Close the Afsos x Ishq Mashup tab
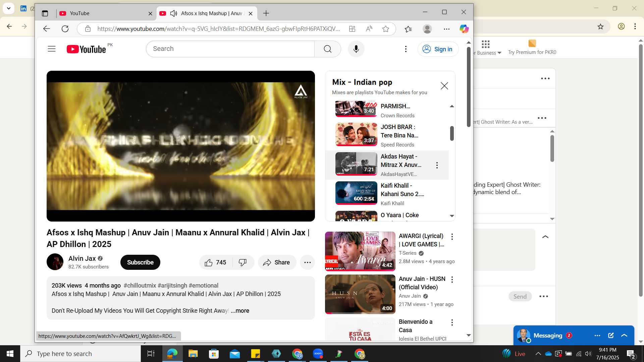This screenshot has height=362, width=644. click(x=250, y=13)
